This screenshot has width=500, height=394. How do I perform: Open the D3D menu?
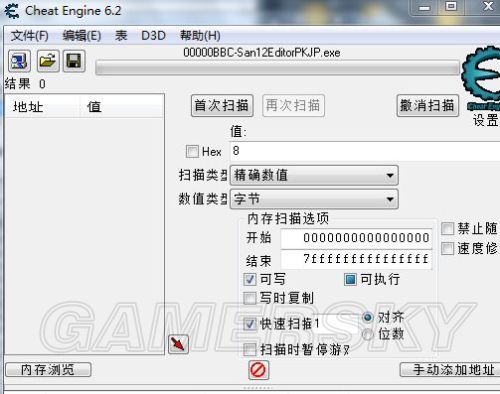[x=153, y=35]
